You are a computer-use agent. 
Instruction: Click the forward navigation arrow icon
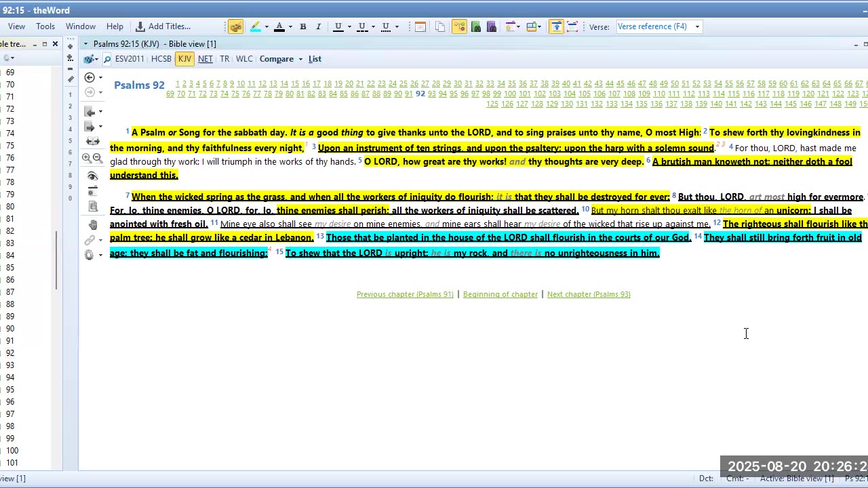pos(90,92)
